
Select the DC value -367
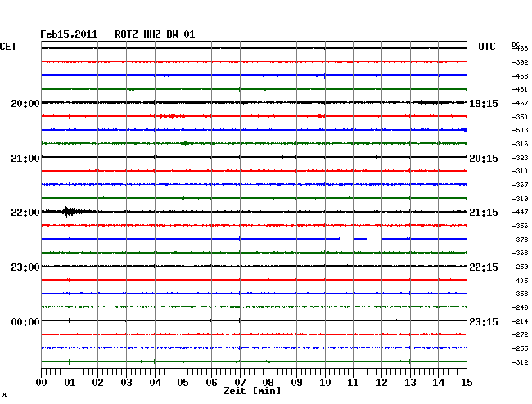click(x=520, y=185)
